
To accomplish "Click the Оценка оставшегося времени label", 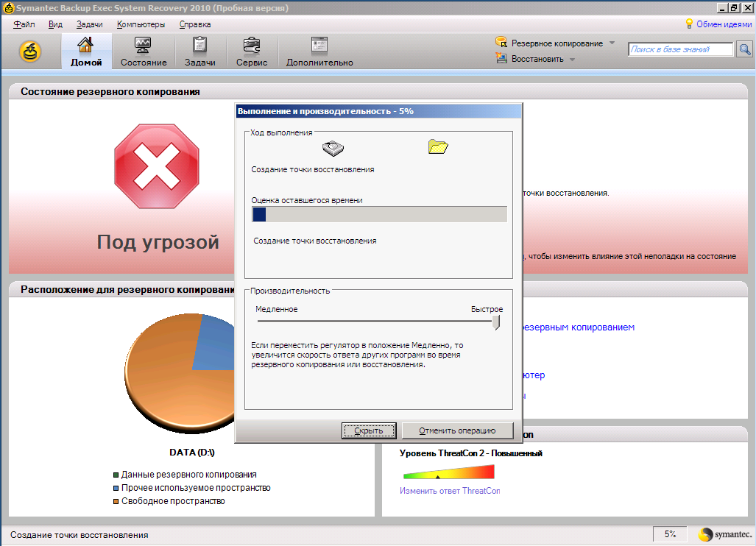I will click(307, 200).
